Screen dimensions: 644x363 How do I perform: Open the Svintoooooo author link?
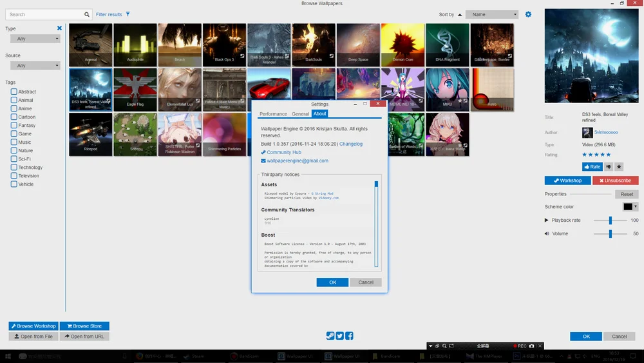pyautogui.click(x=606, y=132)
